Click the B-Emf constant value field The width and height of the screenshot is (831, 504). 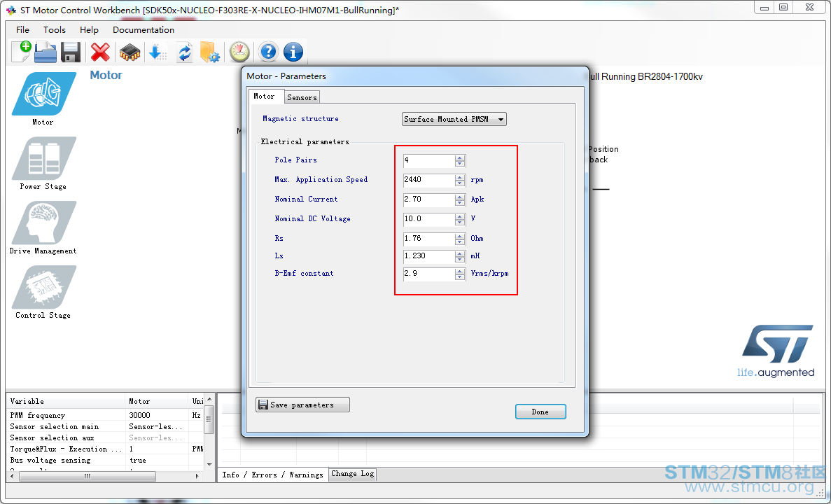click(428, 274)
